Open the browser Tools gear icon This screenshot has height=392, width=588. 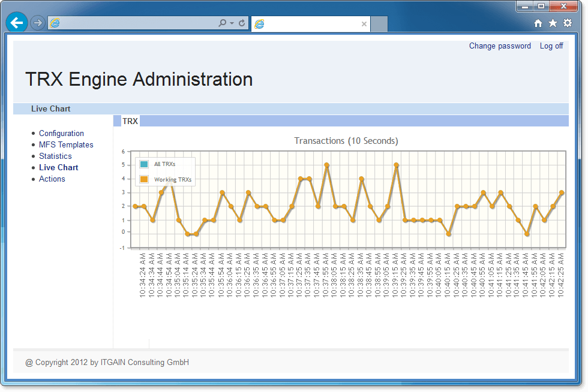(568, 22)
